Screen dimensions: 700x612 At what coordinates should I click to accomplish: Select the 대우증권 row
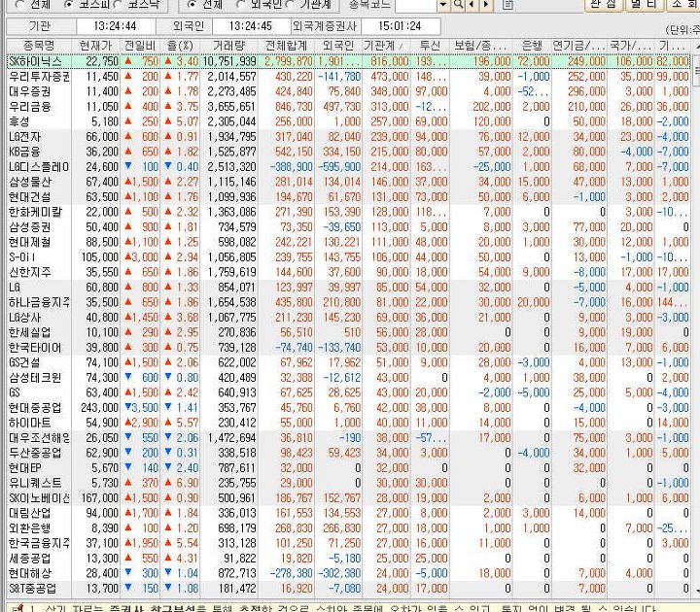pos(349,92)
